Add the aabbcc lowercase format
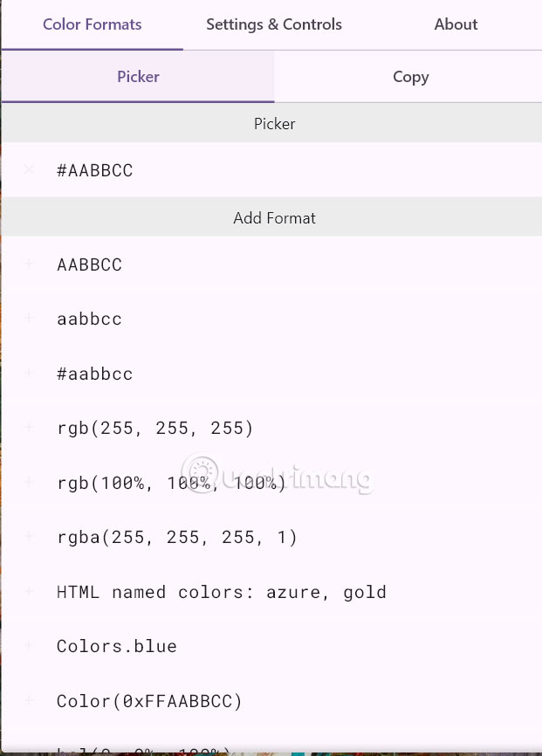Screen dimensions: 542x756 coord(29,319)
